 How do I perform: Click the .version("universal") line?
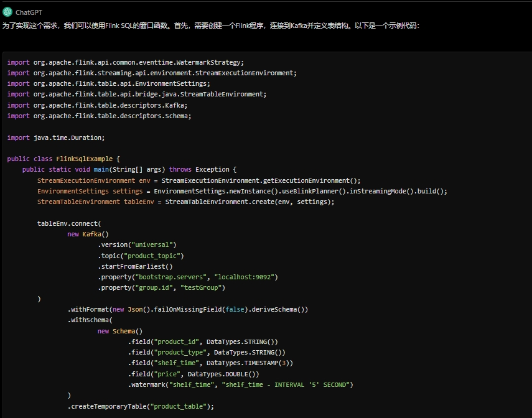tap(137, 244)
